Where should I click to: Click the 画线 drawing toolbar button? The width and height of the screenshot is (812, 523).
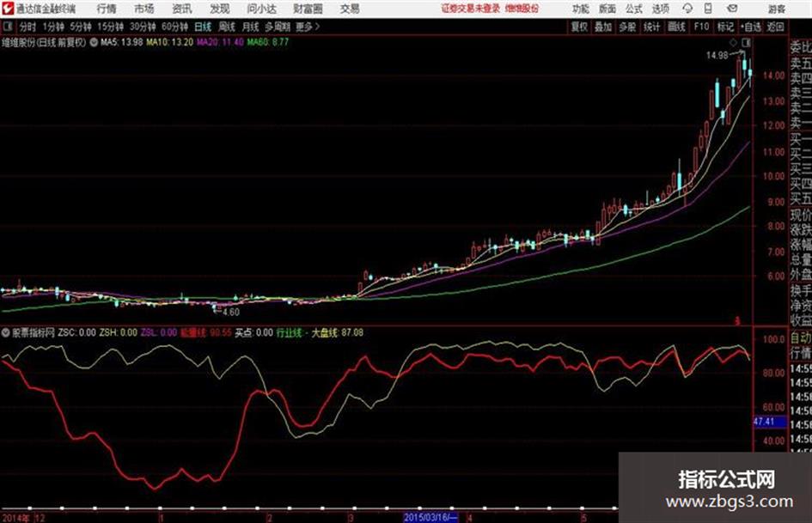click(x=676, y=27)
